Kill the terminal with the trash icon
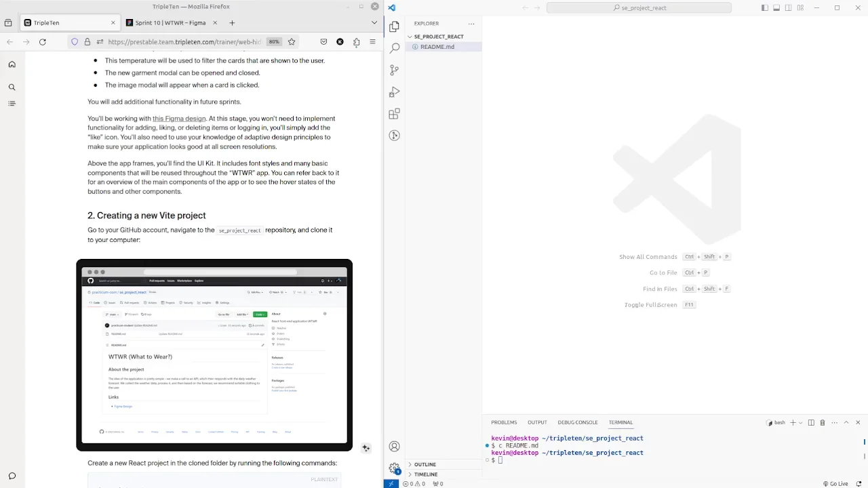This screenshot has width=868, height=488. 823,422
